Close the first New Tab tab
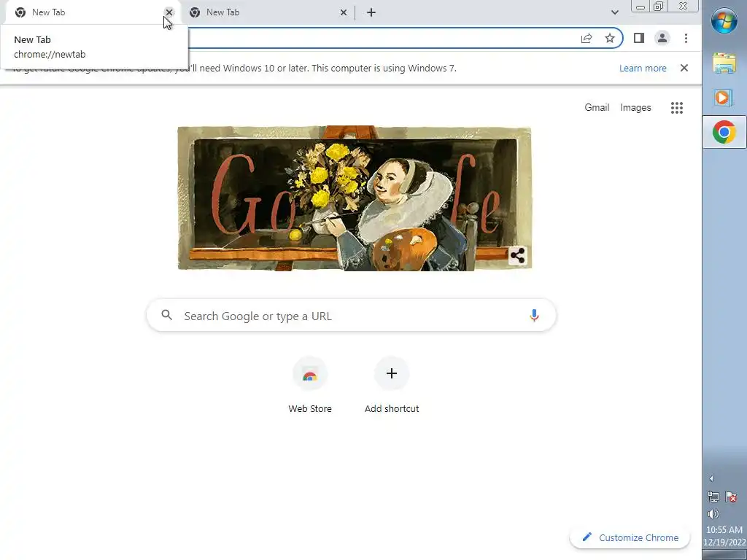 [x=169, y=12]
